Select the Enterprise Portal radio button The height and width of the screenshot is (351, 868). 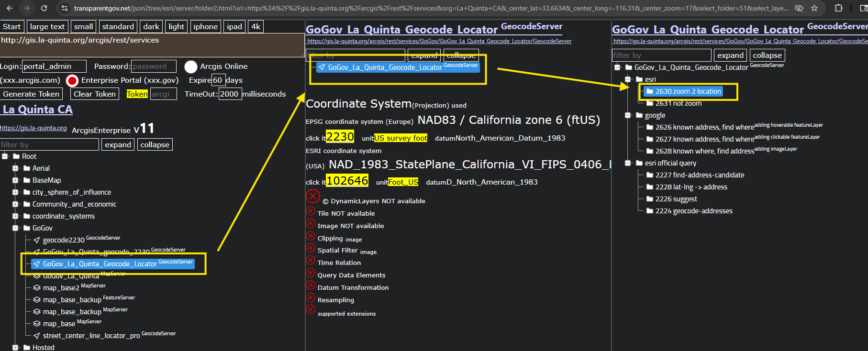coord(72,80)
